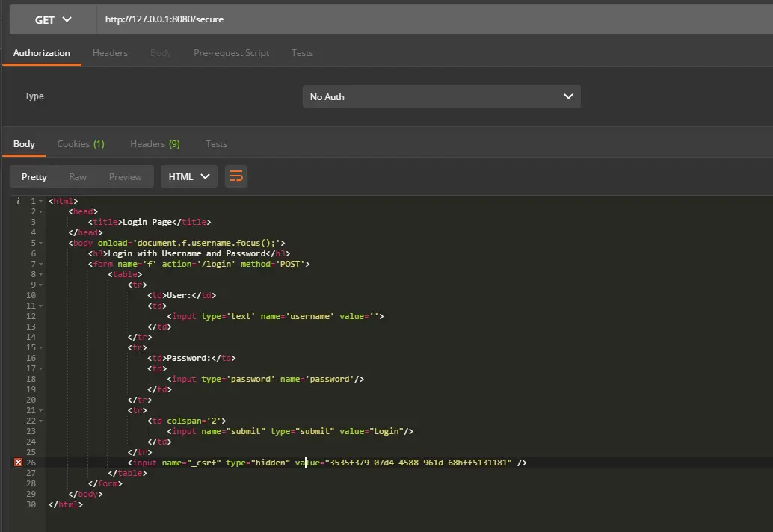Open the request Headers tab
The width and height of the screenshot is (773, 532).
tap(110, 53)
